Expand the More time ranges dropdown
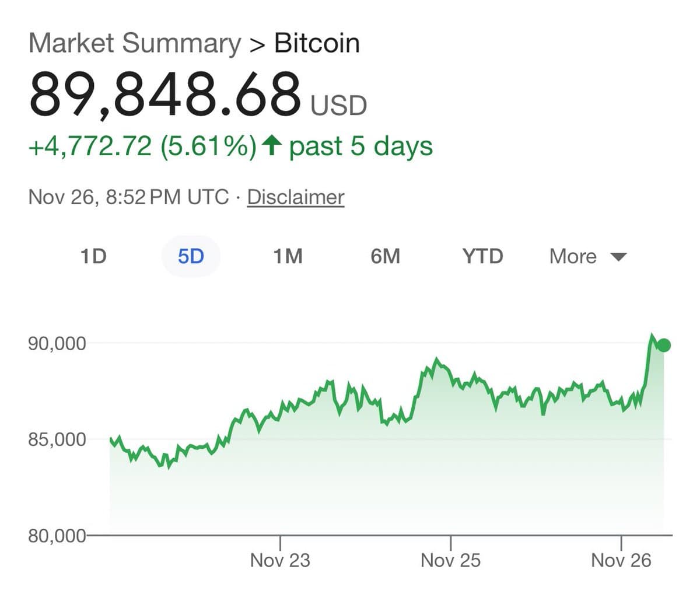 [573, 256]
